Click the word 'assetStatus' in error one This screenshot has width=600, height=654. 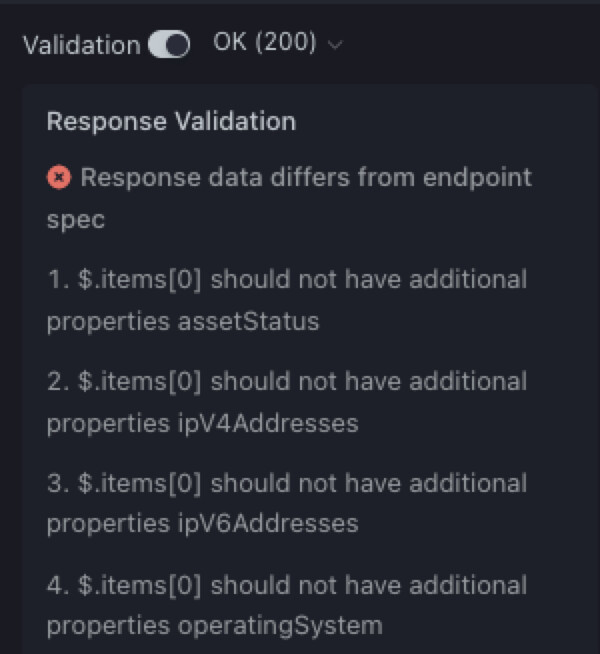pos(247,321)
